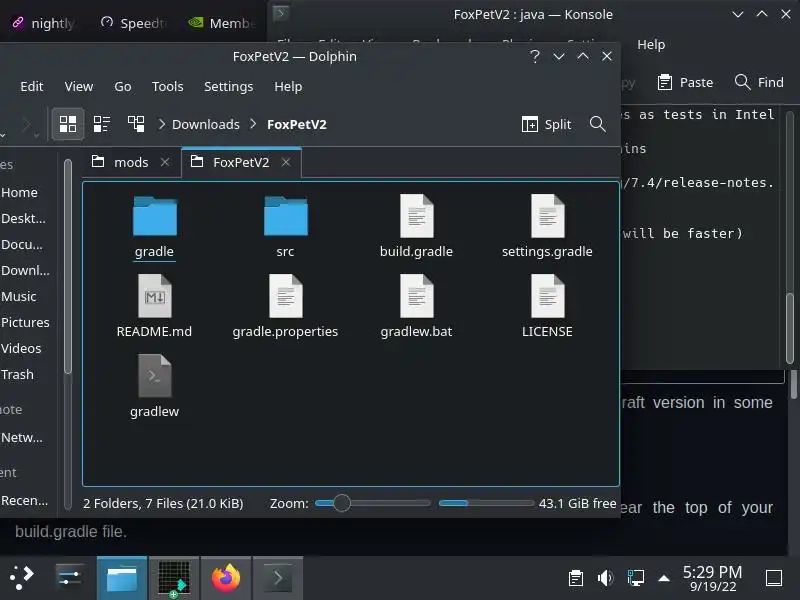
Task: Open the Edit menu in Dolphin
Action: [x=32, y=86]
